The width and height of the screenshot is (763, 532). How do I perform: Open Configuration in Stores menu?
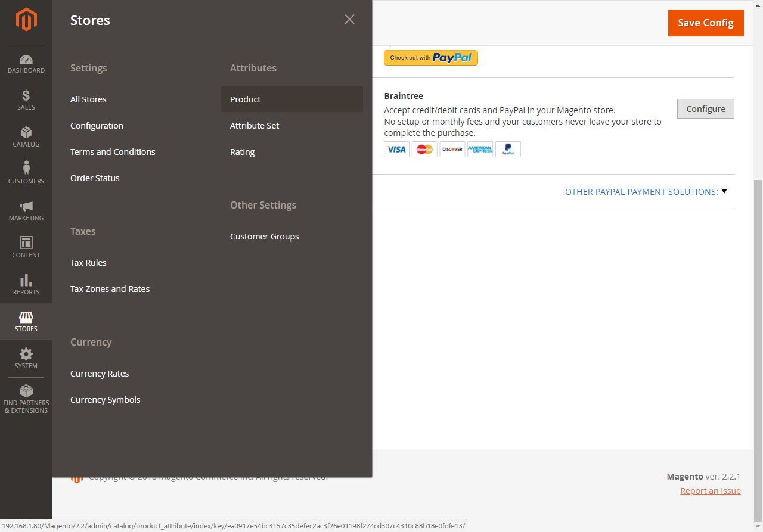click(97, 126)
